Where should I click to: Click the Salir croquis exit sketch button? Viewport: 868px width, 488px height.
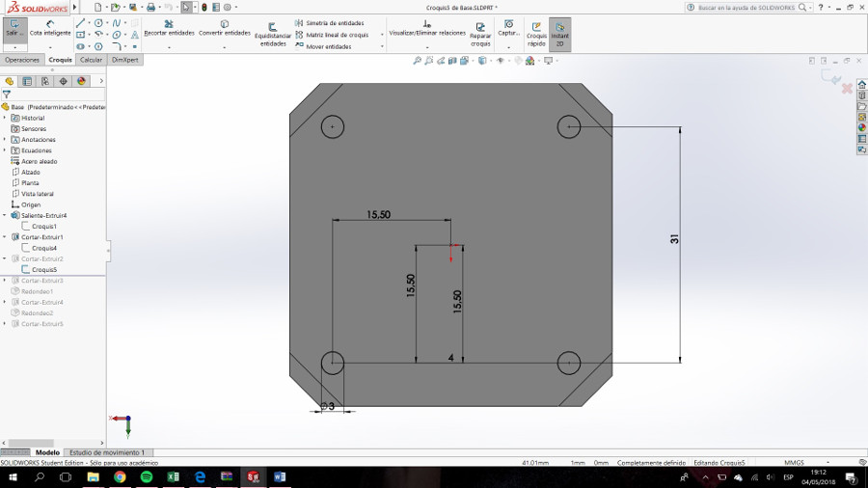(14, 29)
